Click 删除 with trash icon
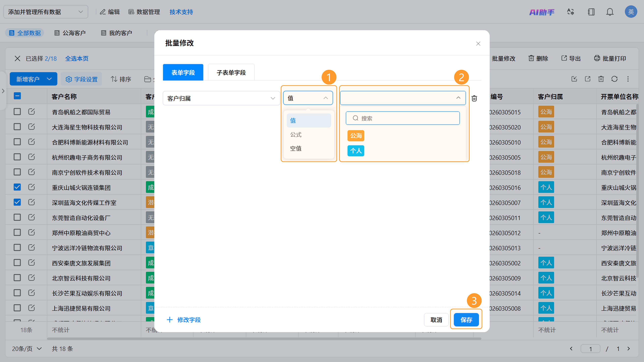 click(x=538, y=59)
